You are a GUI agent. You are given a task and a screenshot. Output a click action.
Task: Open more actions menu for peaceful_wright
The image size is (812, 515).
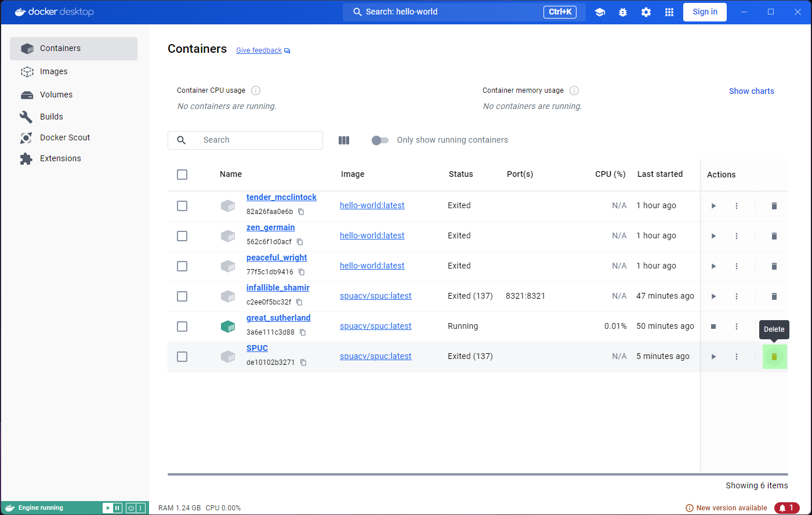pyautogui.click(x=737, y=266)
